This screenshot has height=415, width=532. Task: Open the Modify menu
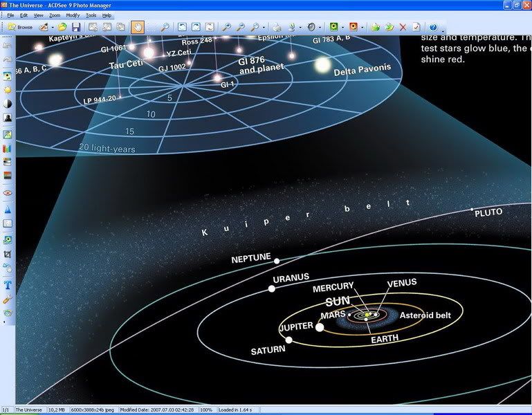pyautogui.click(x=73, y=15)
